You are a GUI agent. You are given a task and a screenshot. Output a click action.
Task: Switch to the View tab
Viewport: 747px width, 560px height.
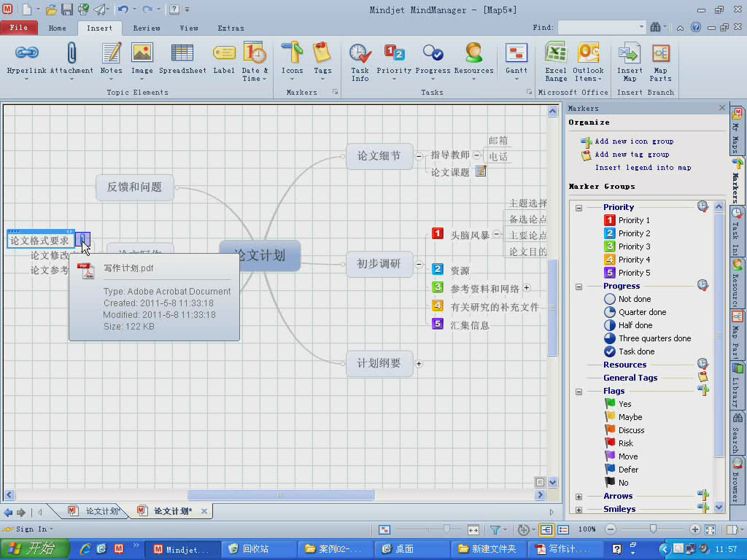point(189,28)
